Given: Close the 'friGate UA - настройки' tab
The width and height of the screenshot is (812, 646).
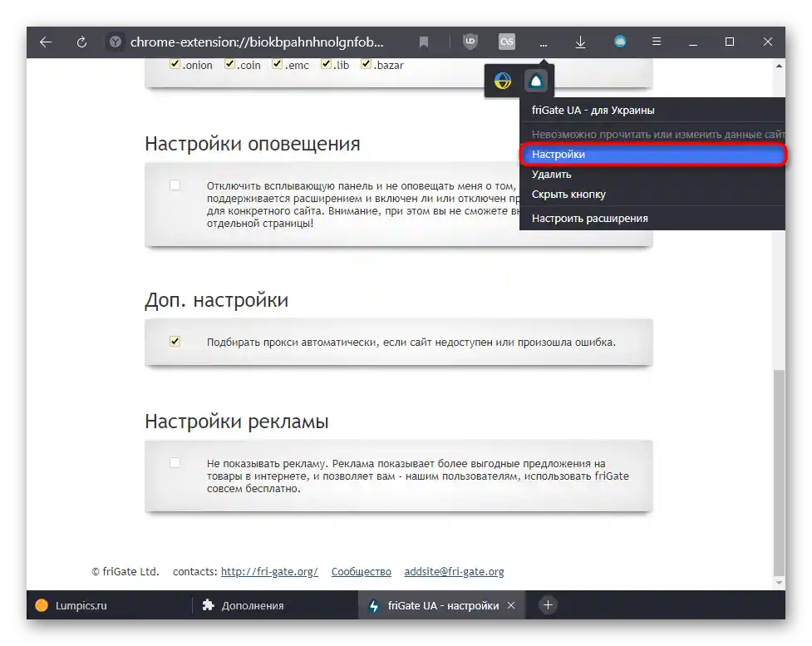Looking at the screenshot, I should coord(511,605).
